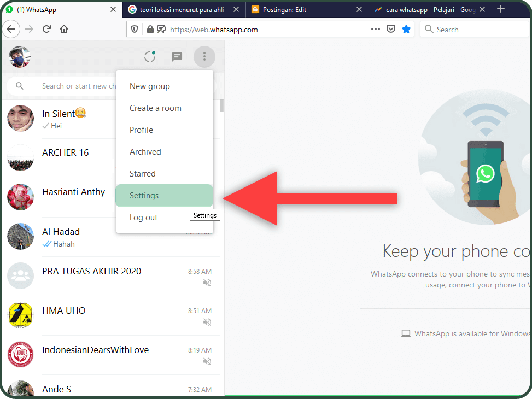Click the IndonesianDearsWithLove logo avatar
The width and height of the screenshot is (532, 399).
point(20,355)
